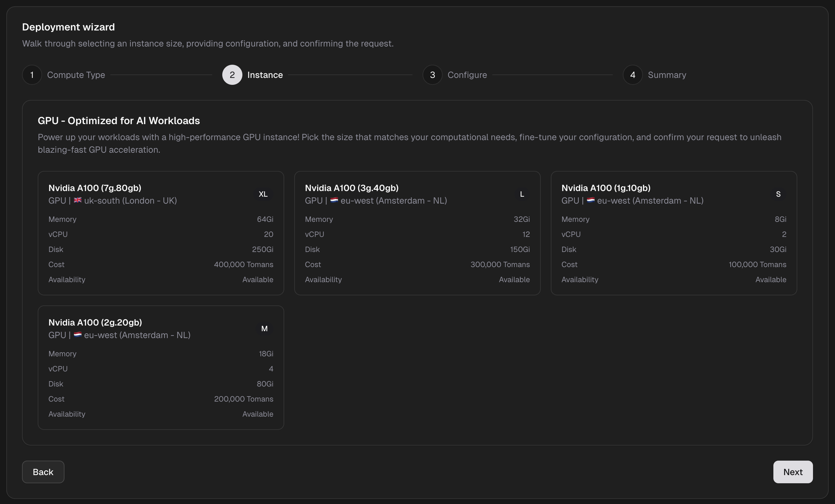Image resolution: width=835 pixels, height=504 pixels.
Task: Click the 400,000 Tomans cost value
Action: point(243,265)
